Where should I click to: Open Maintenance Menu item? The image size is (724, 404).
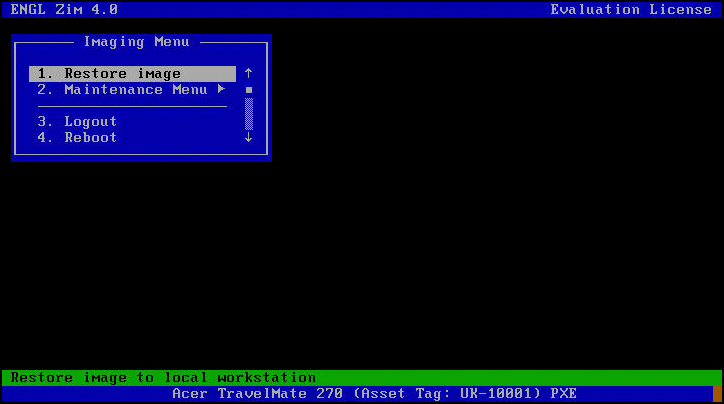(132, 90)
